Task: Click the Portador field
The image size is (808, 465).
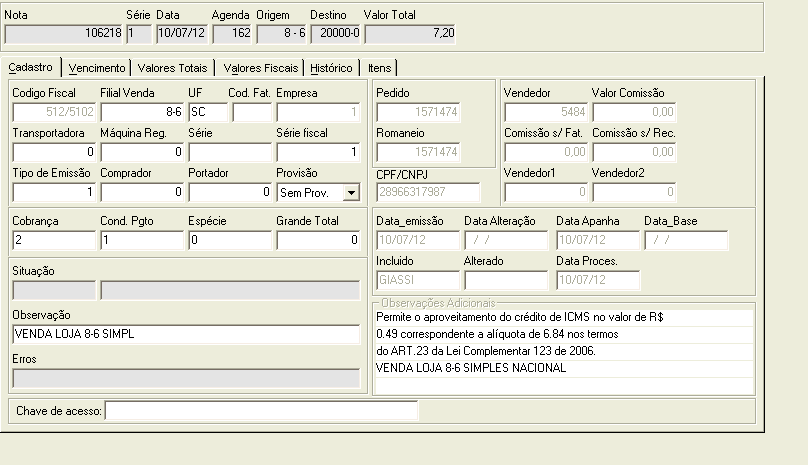Action: coord(230,192)
